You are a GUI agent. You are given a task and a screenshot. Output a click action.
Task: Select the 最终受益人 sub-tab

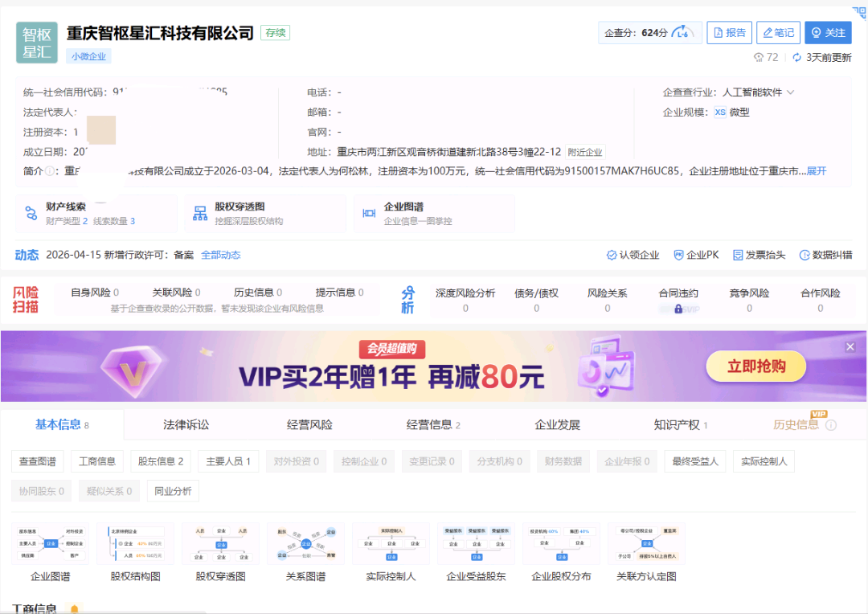695,461
